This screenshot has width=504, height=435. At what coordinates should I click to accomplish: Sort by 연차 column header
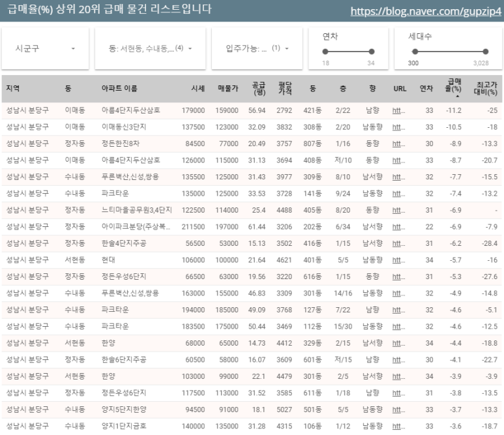[426, 89]
